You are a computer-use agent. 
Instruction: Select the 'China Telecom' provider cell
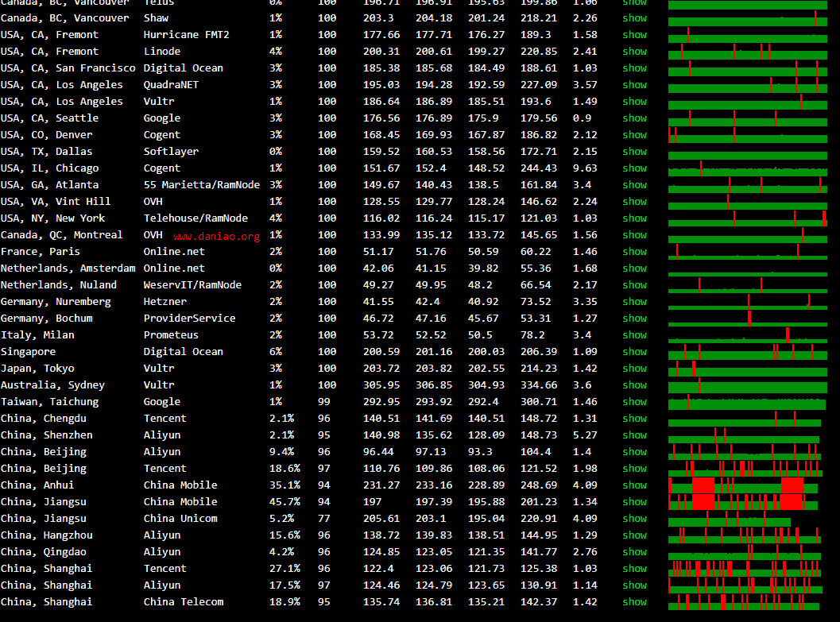[x=184, y=601]
